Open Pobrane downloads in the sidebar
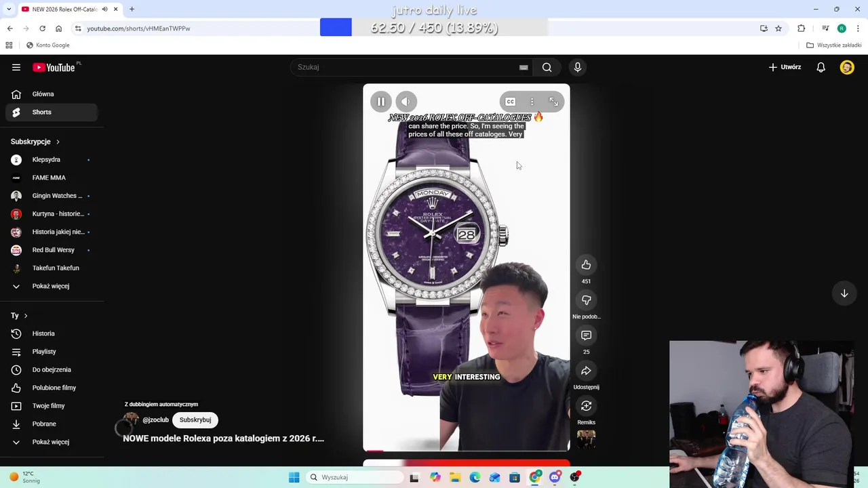The height and width of the screenshot is (488, 868). point(52,424)
